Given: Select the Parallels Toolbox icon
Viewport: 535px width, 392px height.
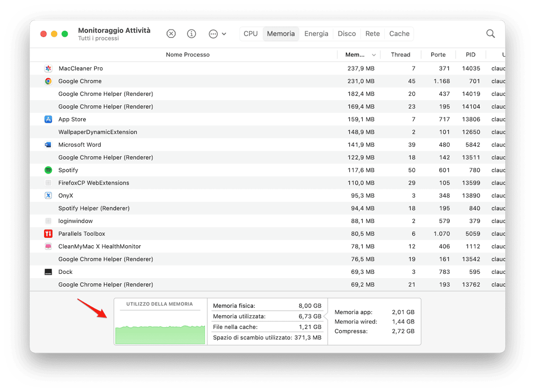Looking at the screenshot, I should click(x=48, y=234).
